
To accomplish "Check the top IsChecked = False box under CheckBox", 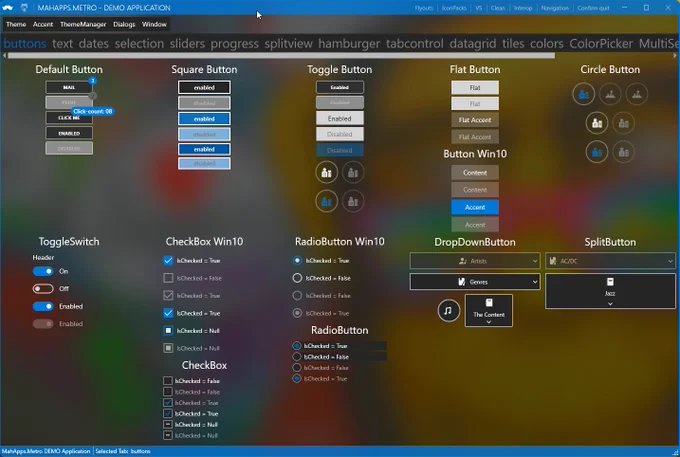I will pyautogui.click(x=168, y=381).
